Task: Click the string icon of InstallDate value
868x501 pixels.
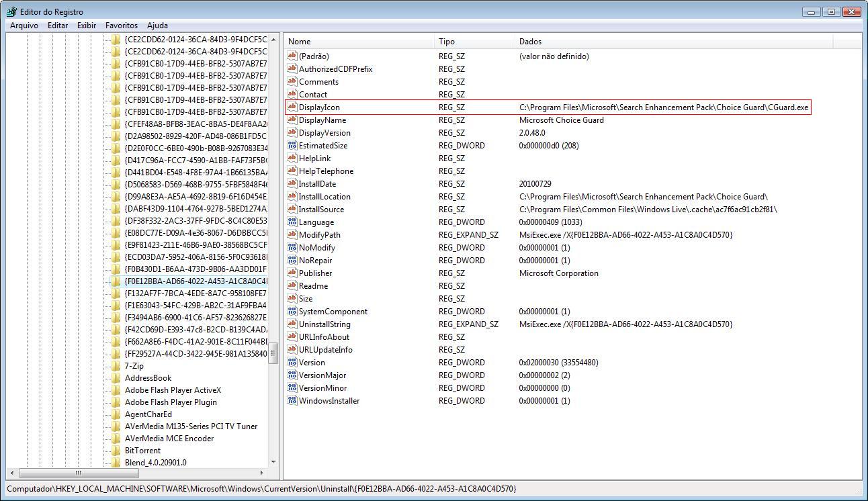Action: (292, 183)
